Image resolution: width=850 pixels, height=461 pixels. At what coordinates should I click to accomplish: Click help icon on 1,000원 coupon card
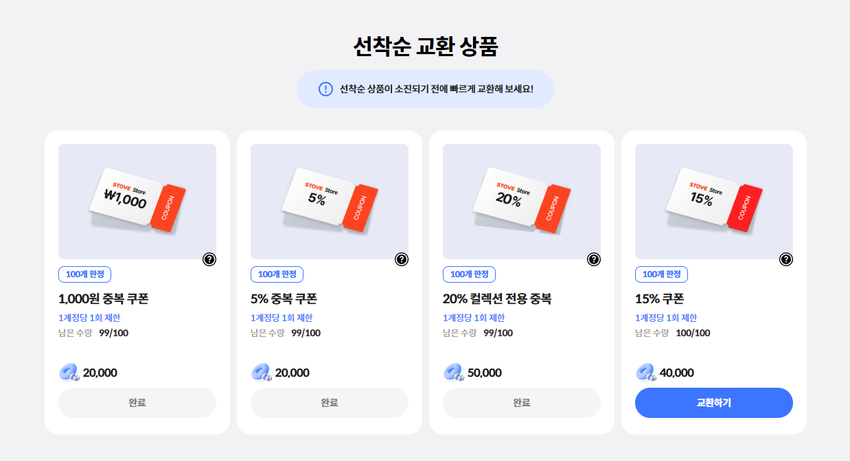coord(209,259)
